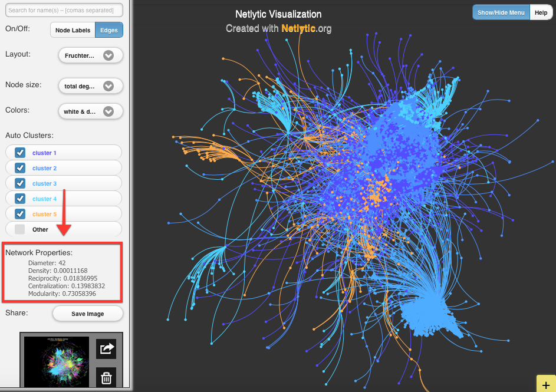The width and height of the screenshot is (556, 392).
Task: Open the Layout dropdown
Action: tap(90, 55)
